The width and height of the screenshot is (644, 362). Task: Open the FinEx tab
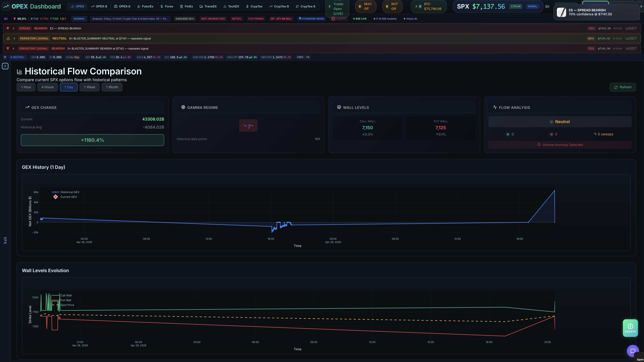coord(187,7)
